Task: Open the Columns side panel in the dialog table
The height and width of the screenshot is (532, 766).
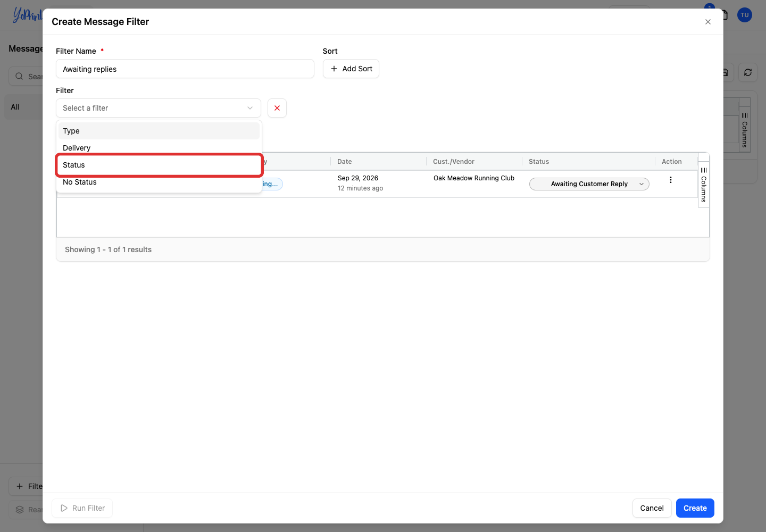Action: (704, 185)
